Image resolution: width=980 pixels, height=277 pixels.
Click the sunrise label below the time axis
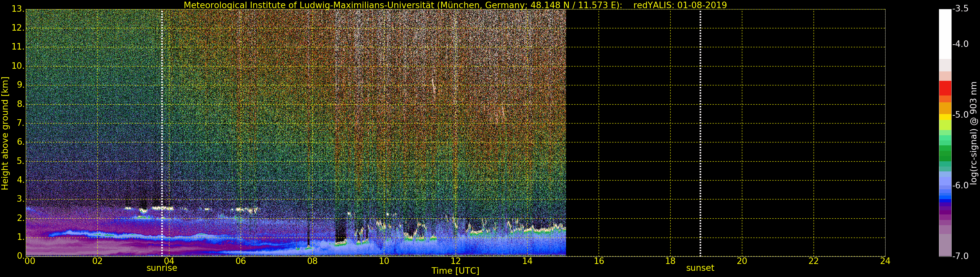click(162, 268)
